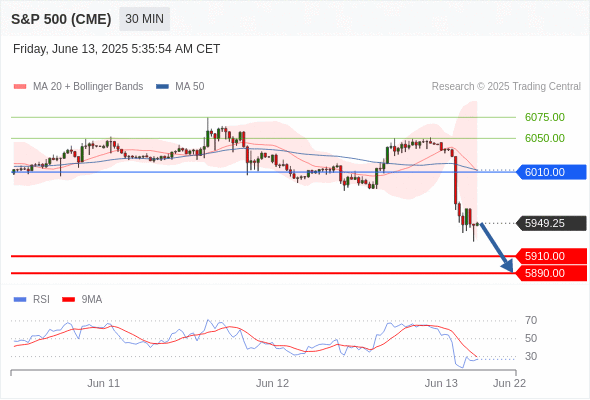
Task: Select the S&P 500 (CME) title
Action: tap(61, 19)
